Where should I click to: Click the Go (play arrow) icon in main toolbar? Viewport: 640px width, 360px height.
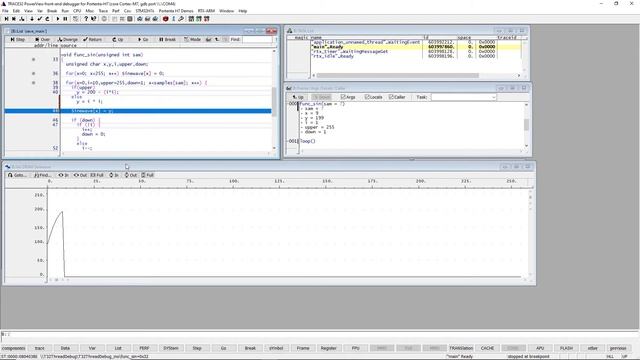(x=58, y=19)
